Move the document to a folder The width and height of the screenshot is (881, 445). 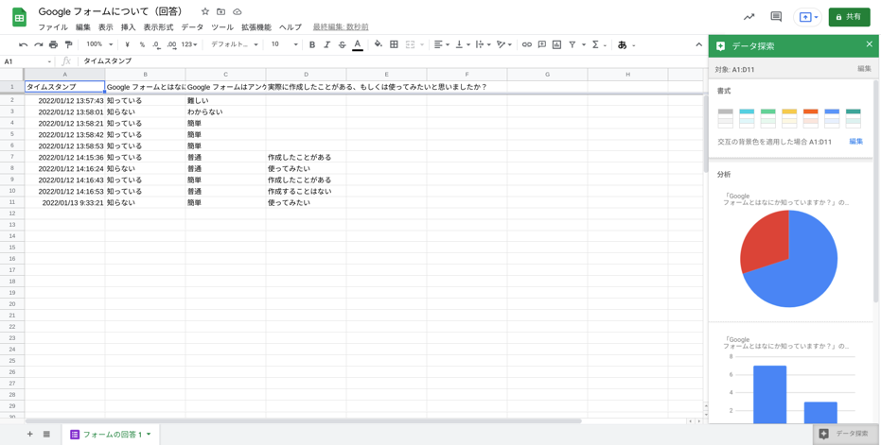point(221,12)
